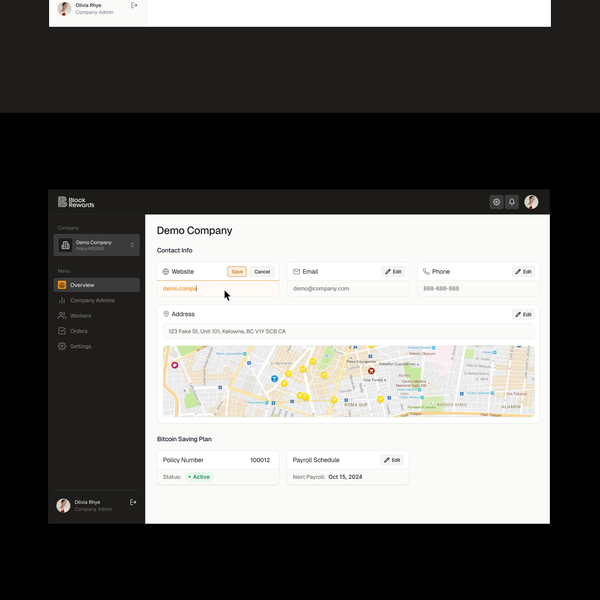Expand the Demo Company selector

click(x=96, y=245)
